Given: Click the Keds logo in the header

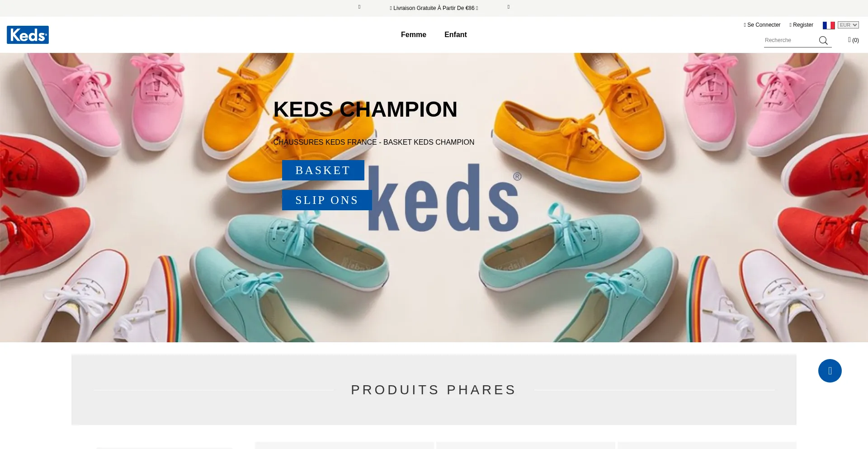Looking at the screenshot, I should click(x=28, y=35).
